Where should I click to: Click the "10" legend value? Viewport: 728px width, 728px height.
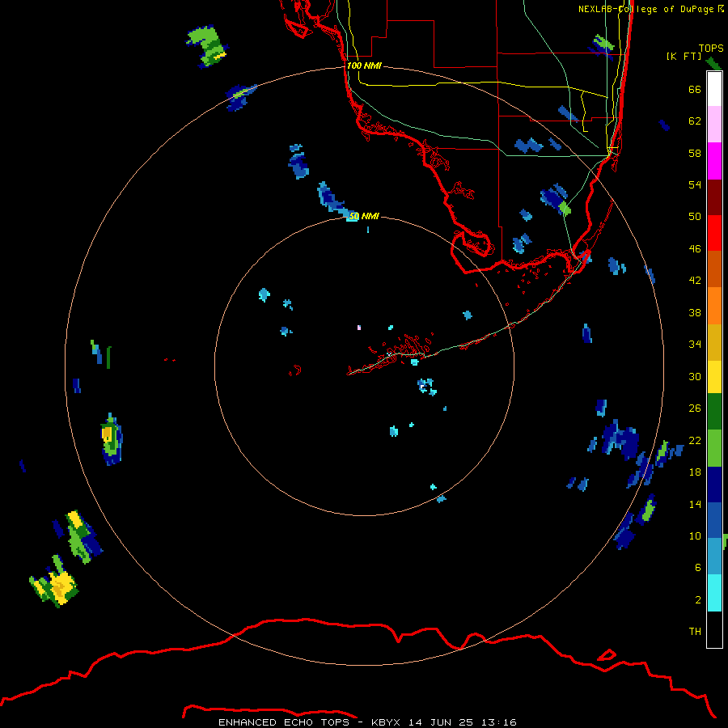(695, 535)
